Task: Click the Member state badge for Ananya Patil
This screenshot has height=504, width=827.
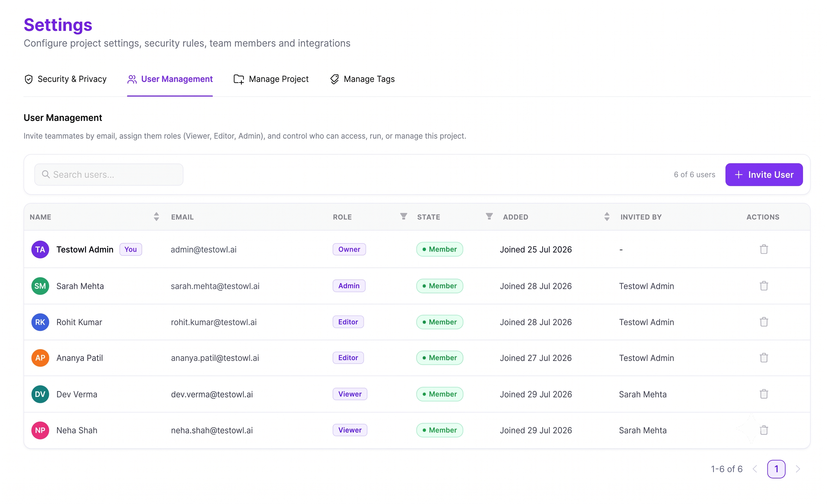Action: tap(440, 358)
